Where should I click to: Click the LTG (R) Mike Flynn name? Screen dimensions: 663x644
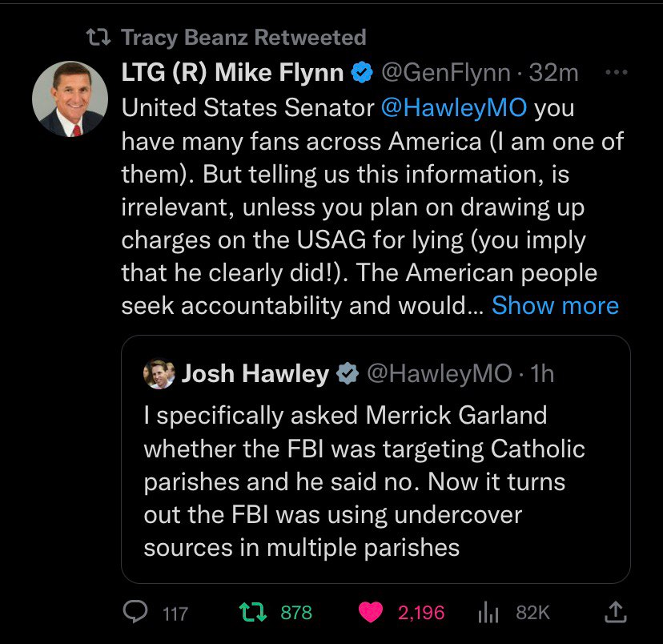click(x=232, y=73)
